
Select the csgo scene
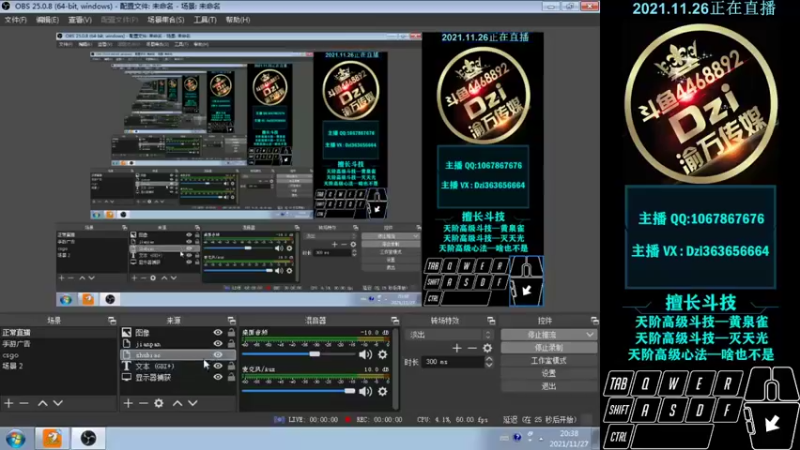click(59, 355)
